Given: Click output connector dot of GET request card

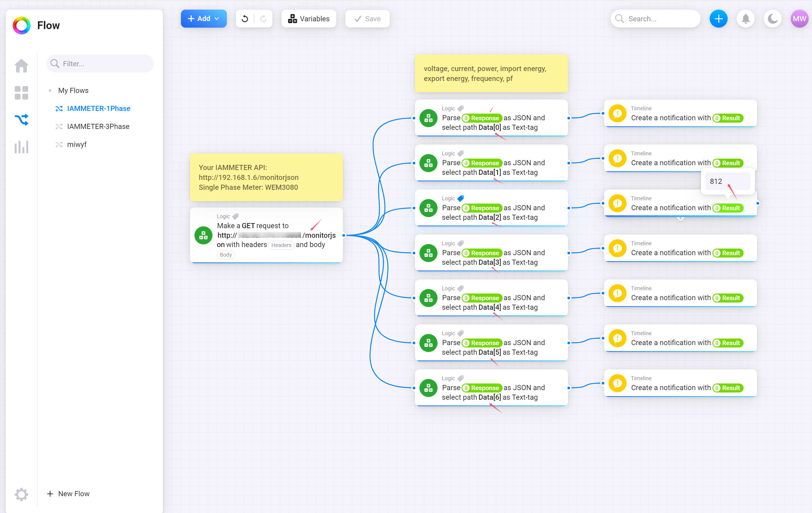Looking at the screenshot, I should [344, 235].
